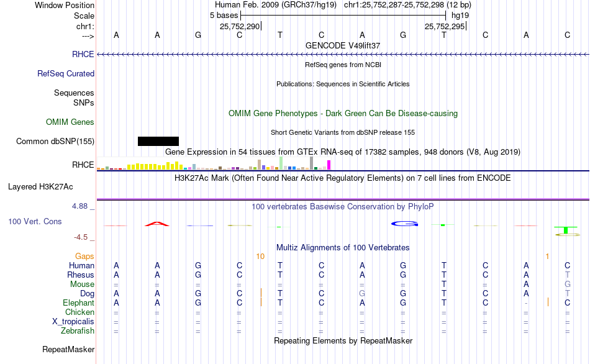
Task: Click the Rhesus alignment row label
Action: (x=81, y=275)
